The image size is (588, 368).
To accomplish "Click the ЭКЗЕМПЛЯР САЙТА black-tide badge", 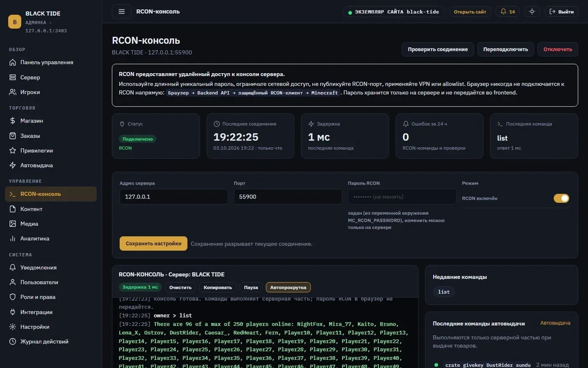I will pyautogui.click(x=394, y=12).
